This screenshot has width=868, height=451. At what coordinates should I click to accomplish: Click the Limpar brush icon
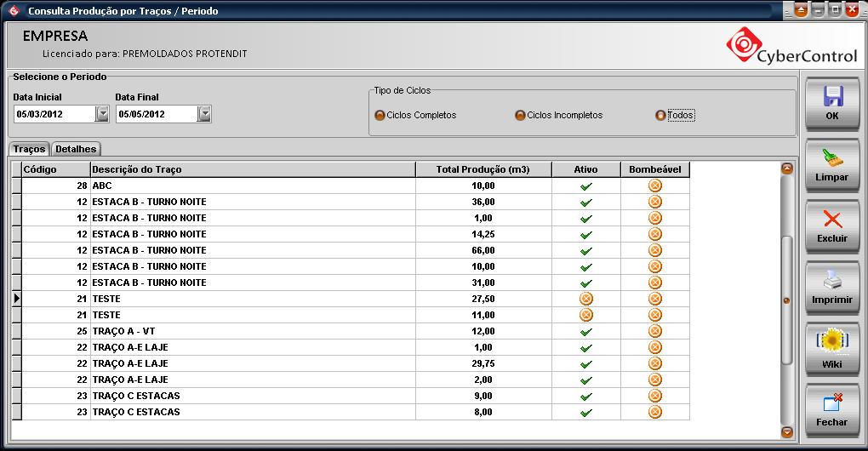pyautogui.click(x=831, y=158)
